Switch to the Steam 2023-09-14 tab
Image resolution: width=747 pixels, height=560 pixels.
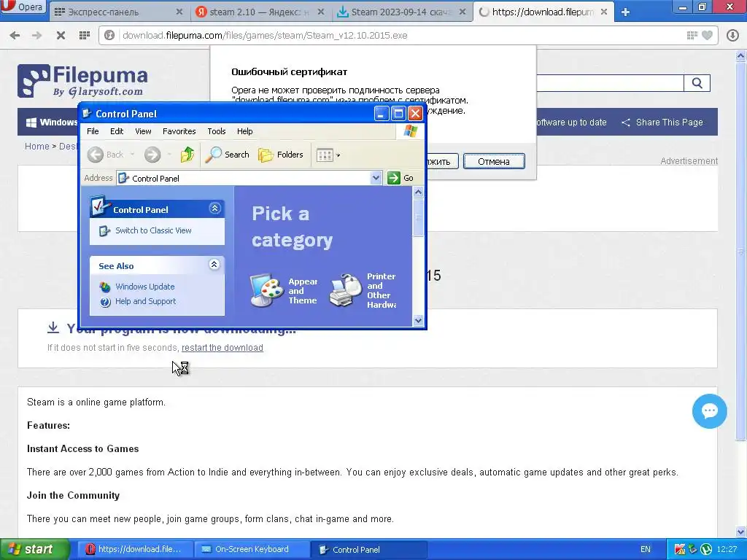click(x=401, y=12)
